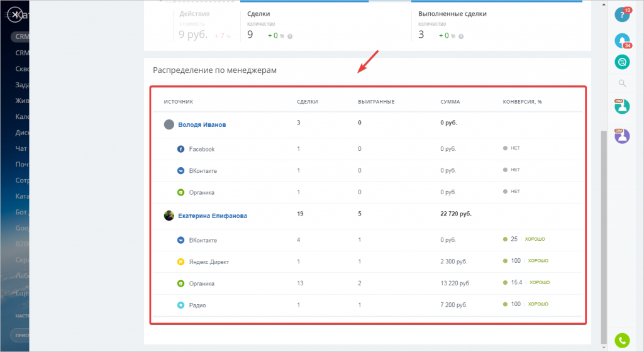This screenshot has width=644, height=352.
Task: Click Яндекс.Директ source icon
Action: 180,261
